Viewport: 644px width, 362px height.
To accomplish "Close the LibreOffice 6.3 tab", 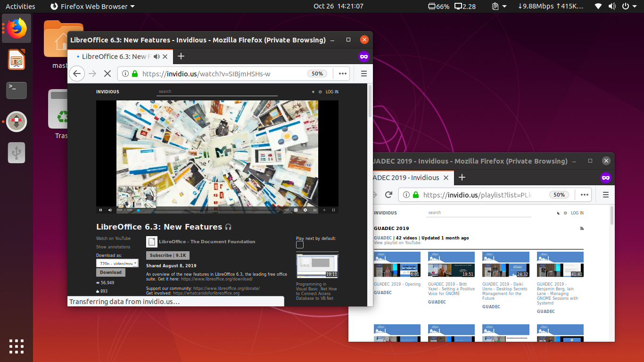I will click(x=165, y=57).
